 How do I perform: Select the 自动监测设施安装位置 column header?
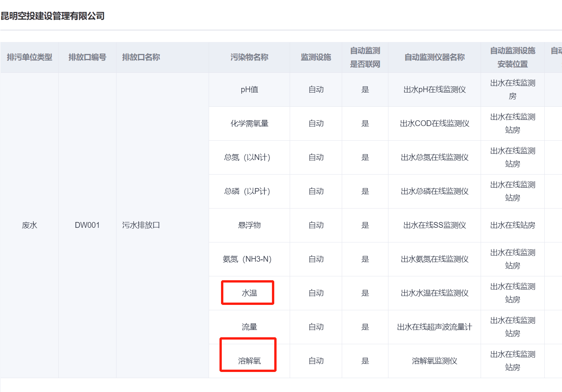513,57
